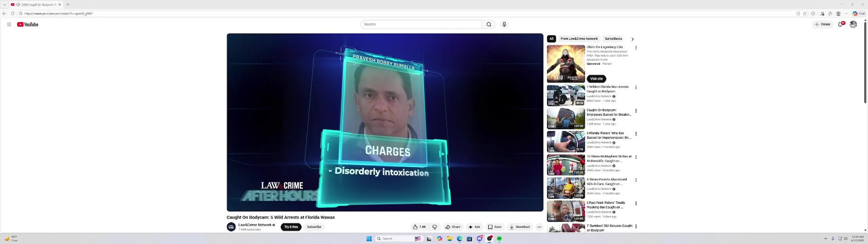Image resolution: width=868 pixels, height=244 pixels.
Task: Open 6 Fast Food 'Felons' thumbnail
Action: pos(566,211)
